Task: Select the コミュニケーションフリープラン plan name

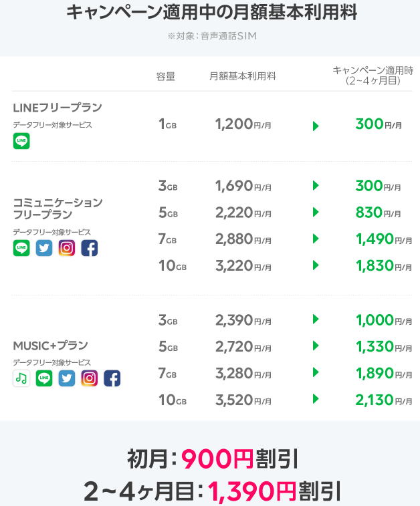Action: (58, 208)
